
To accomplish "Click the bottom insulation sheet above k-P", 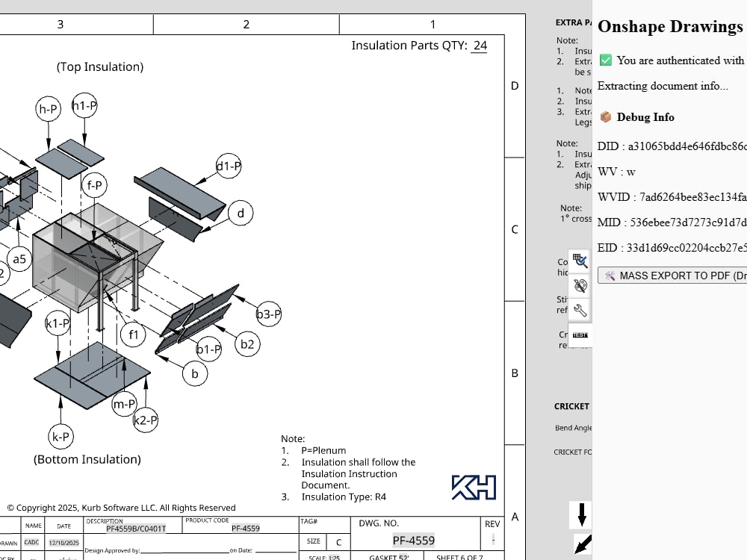I will point(72,387).
